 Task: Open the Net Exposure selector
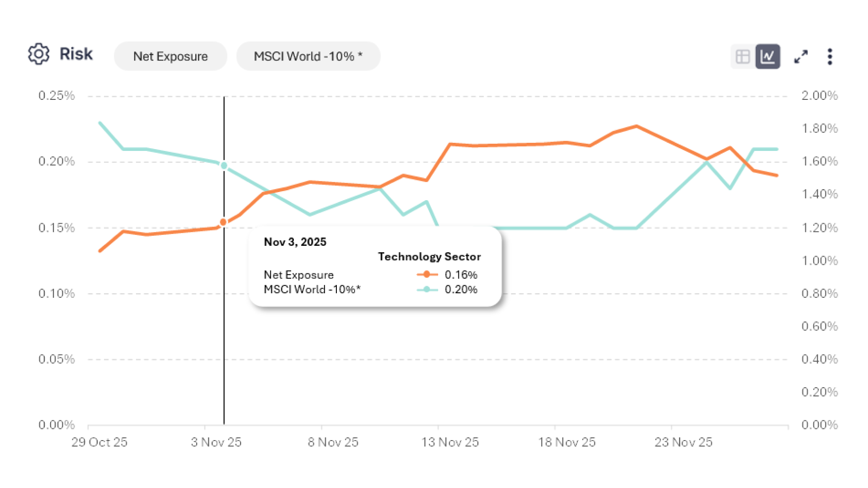pyautogui.click(x=170, y=56)
